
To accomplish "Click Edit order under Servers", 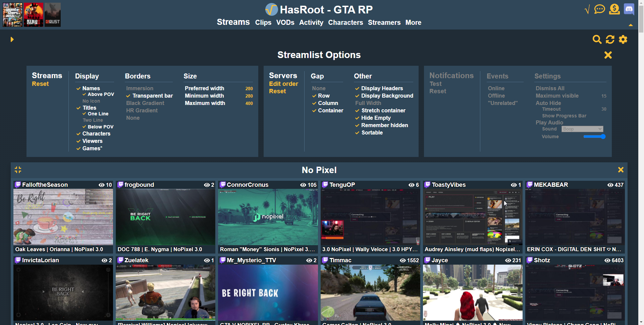I will [283, 84].
